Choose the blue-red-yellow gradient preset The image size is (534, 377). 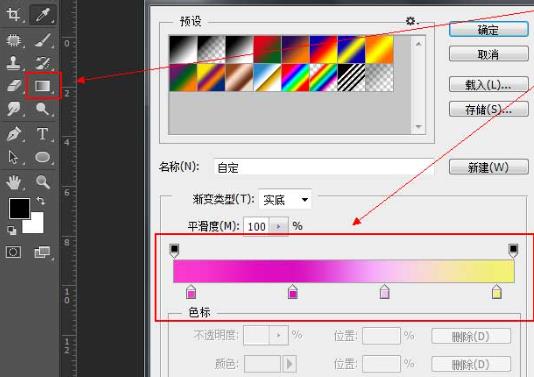(324, 49)
